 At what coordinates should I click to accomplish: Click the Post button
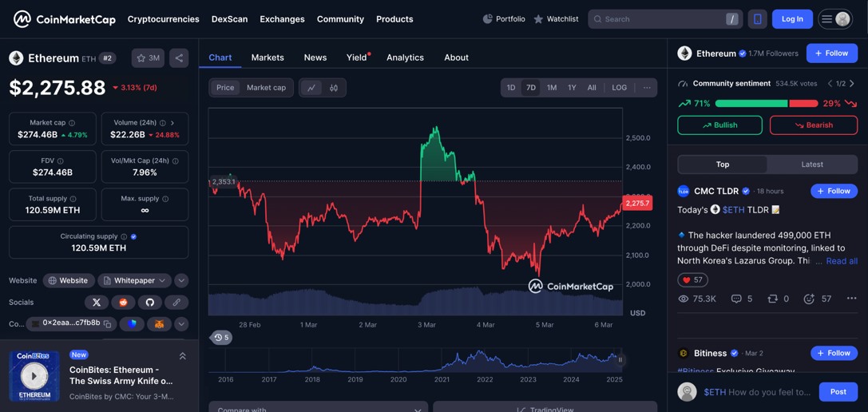pyautogui.click(x=838, y=391)
